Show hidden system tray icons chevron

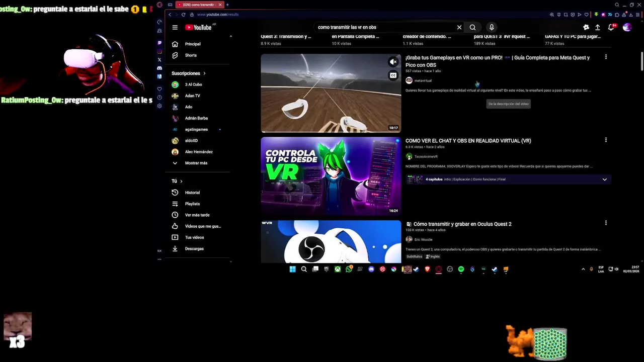point(583,269)
